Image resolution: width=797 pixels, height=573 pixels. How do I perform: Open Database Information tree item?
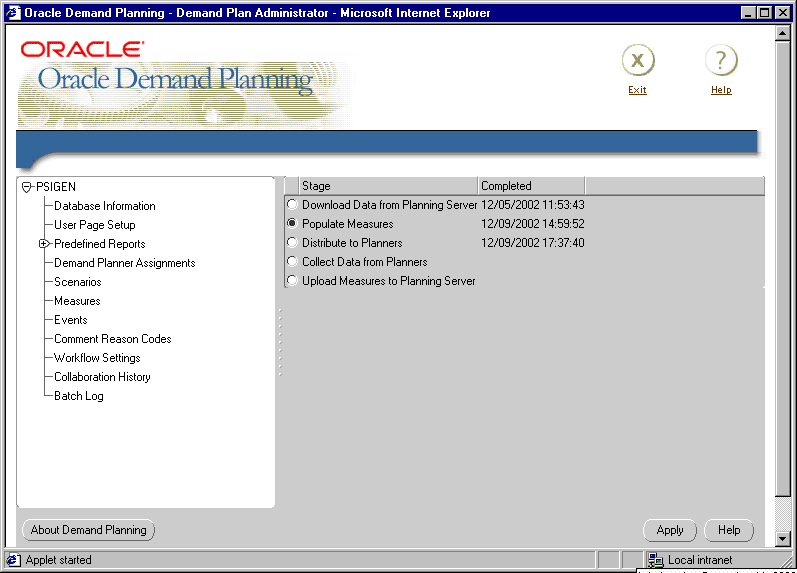coord(105,206)
